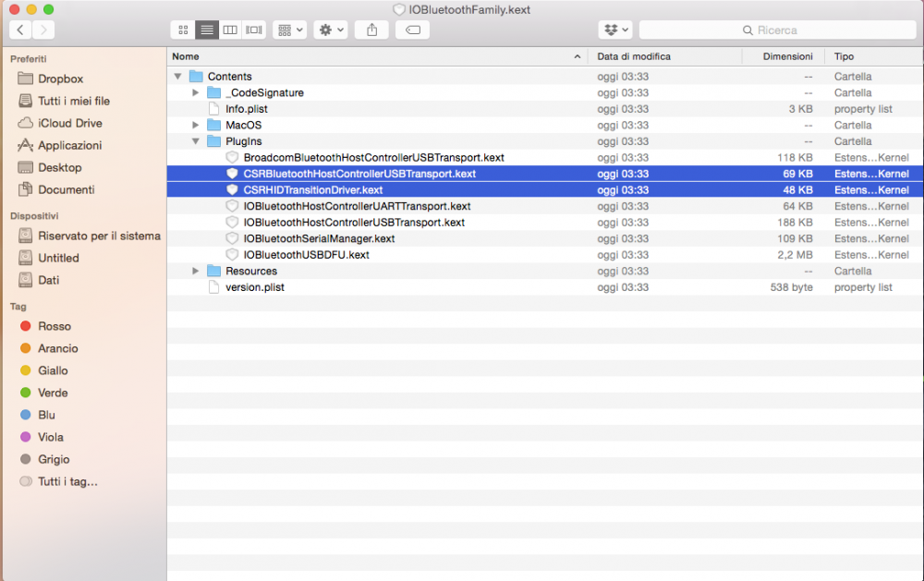The image size is (924, 581).
Task: Open the arrange items dropdown
Action: click(x=290, y=30)
